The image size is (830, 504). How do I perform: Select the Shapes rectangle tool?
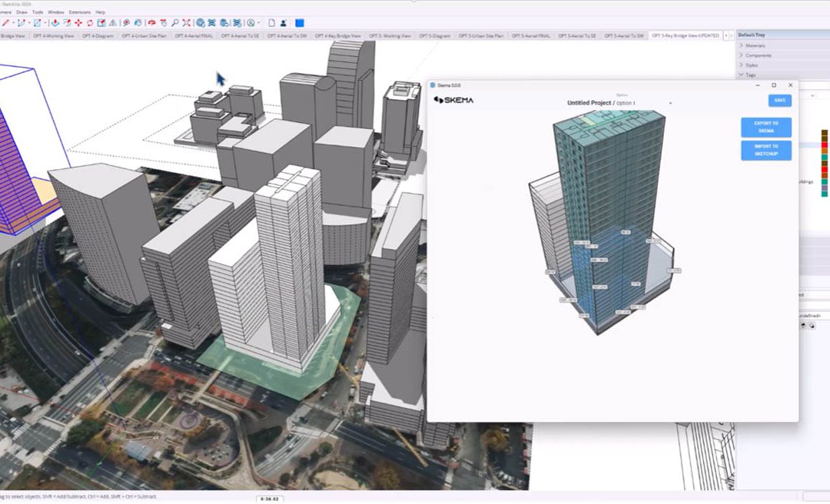point(38,23)
